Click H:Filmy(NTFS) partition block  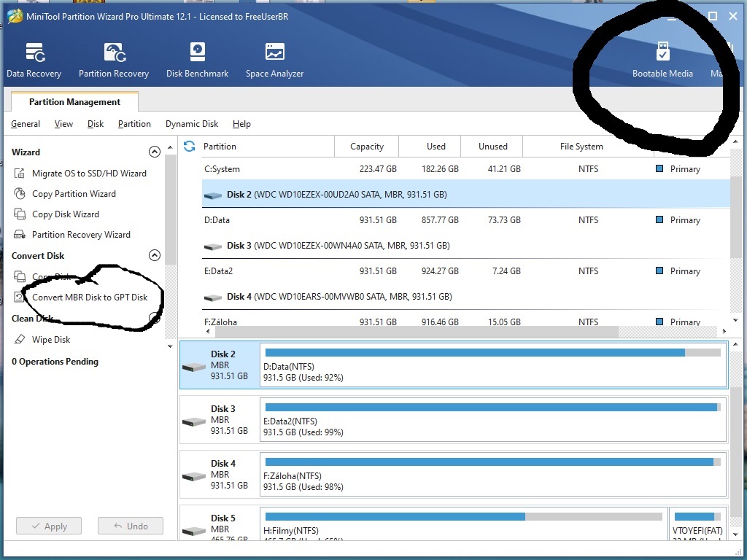(x=463, y=524)
